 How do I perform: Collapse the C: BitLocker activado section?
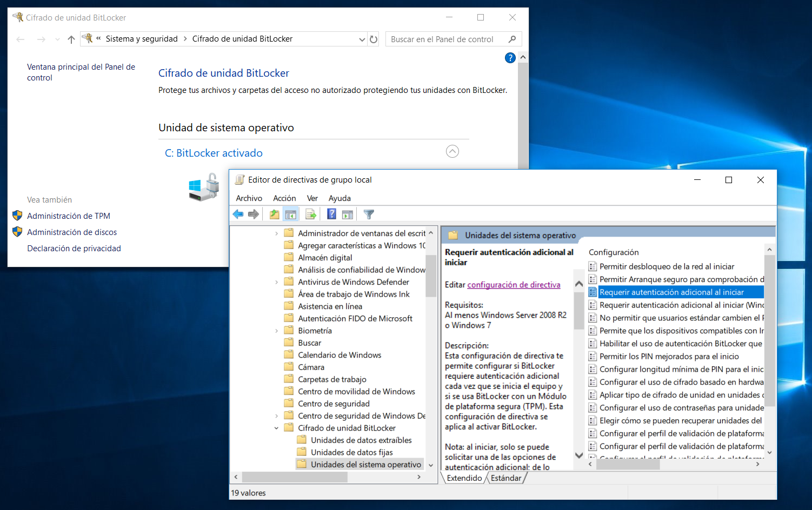452,151
